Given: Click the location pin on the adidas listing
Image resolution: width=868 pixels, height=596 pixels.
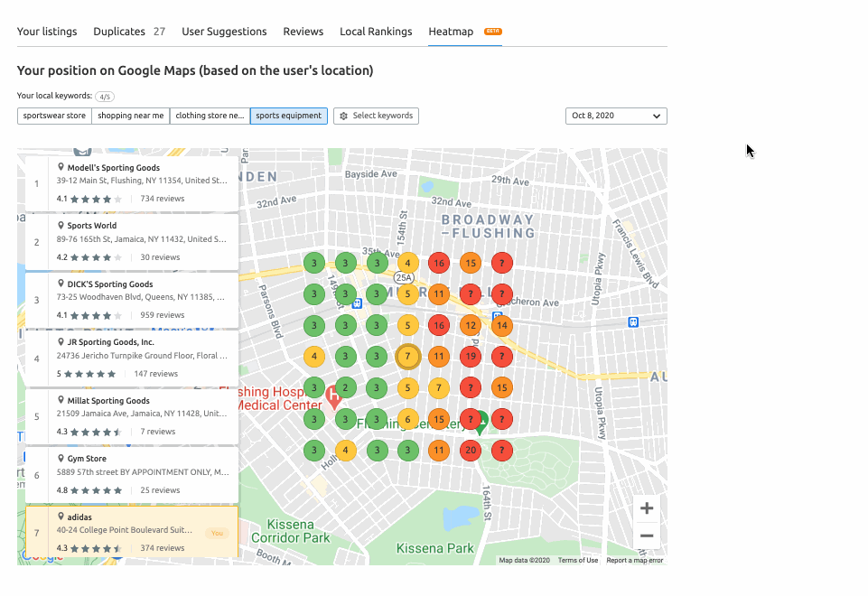Looking at the screenshot, I should pos(60,517).
